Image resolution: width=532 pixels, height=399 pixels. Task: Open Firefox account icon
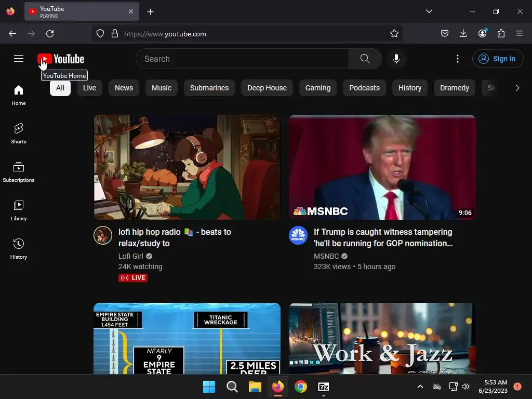[482, 33]
